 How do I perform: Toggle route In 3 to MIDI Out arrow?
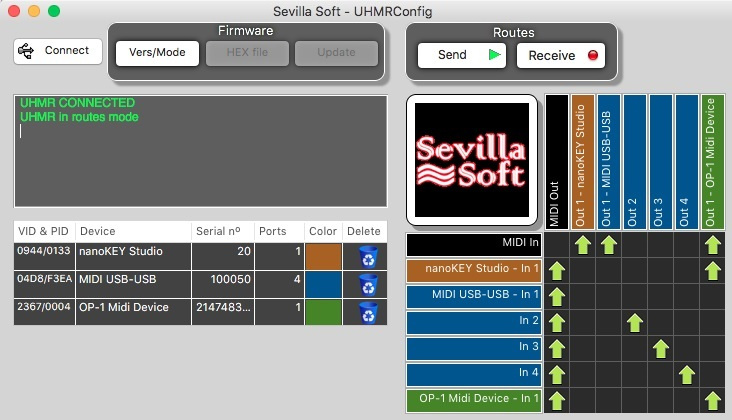coord(556,349)
